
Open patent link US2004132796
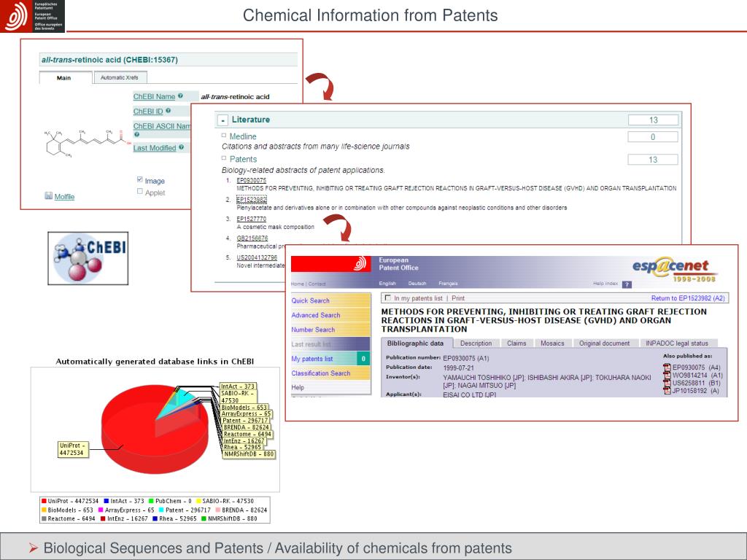click(x=257, y=257)
